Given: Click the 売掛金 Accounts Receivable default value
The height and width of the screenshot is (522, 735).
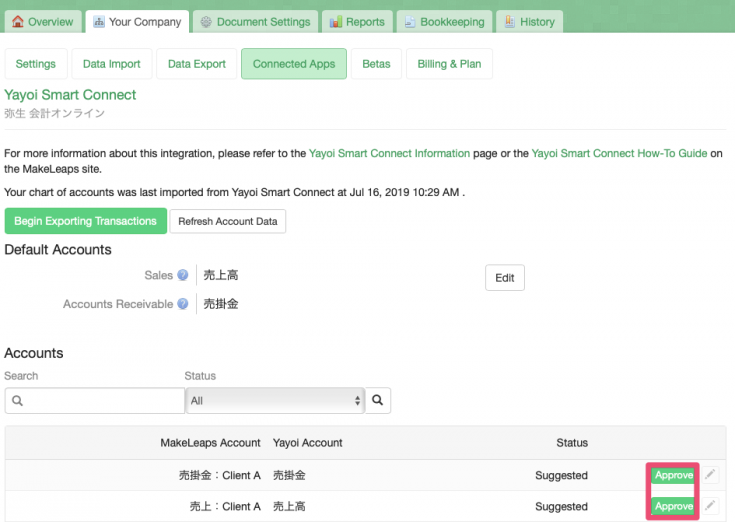Looking at the screenshot, I should [221, 304].
